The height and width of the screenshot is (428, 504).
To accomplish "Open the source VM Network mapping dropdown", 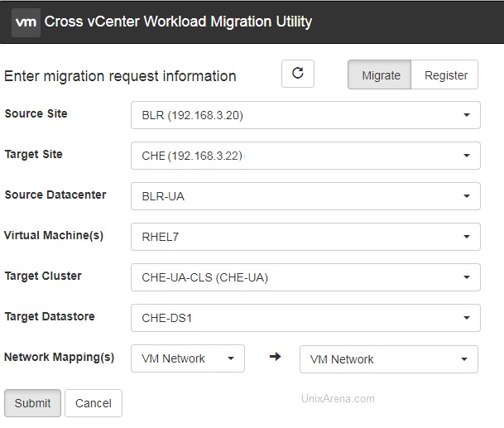I will pyautogui.click(x=188, y=358).
